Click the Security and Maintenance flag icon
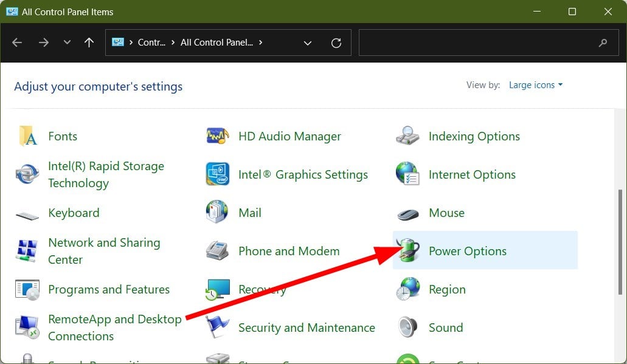The height and width of the screenshot is (364, 627). tap(217, 326)
